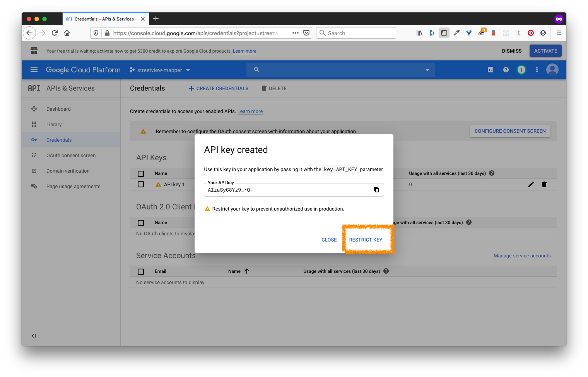Open the Manage service accounts link

tap(522, 256)
